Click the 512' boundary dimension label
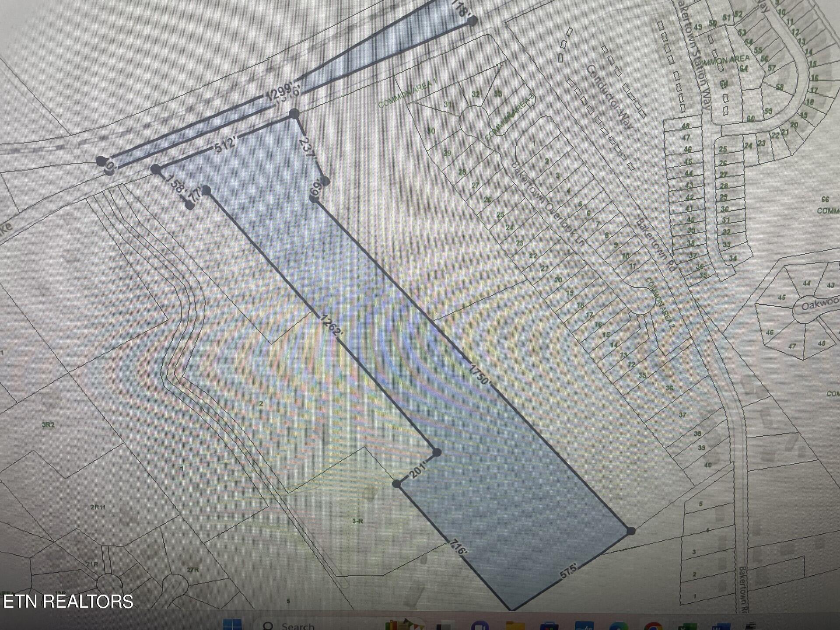840x630 pixels. (226, 144)
